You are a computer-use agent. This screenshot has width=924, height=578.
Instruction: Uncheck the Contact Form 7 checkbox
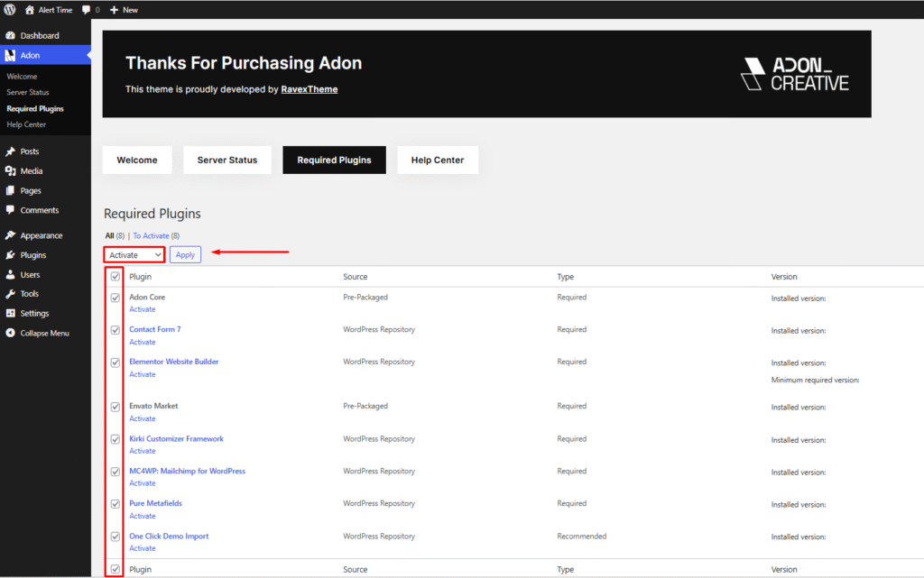tap(115, 330)
